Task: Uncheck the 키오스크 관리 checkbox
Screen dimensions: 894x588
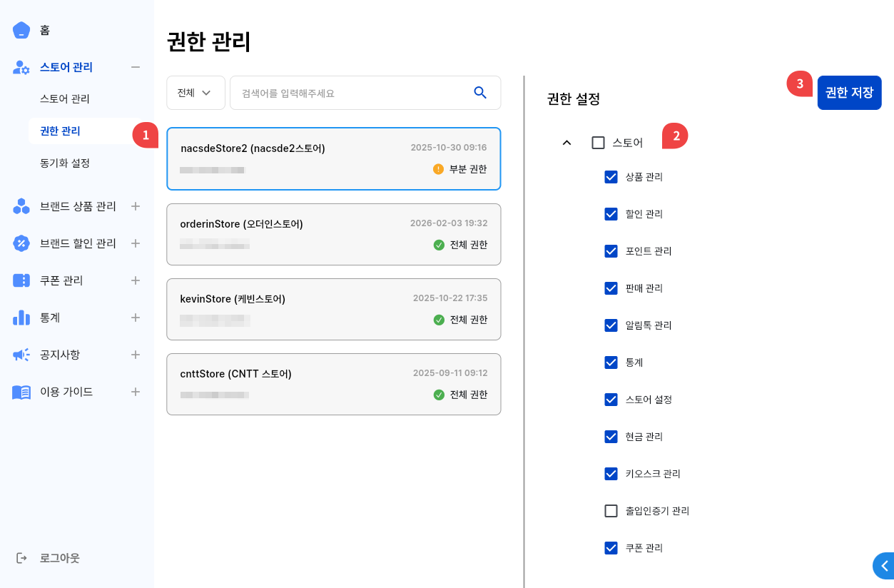Action: [611, 474]
